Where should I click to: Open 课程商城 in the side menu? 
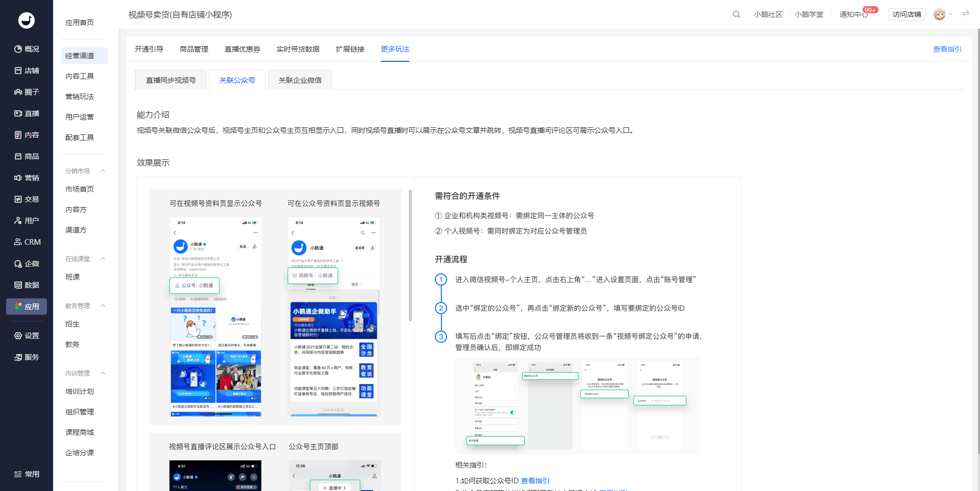(80, 432)
